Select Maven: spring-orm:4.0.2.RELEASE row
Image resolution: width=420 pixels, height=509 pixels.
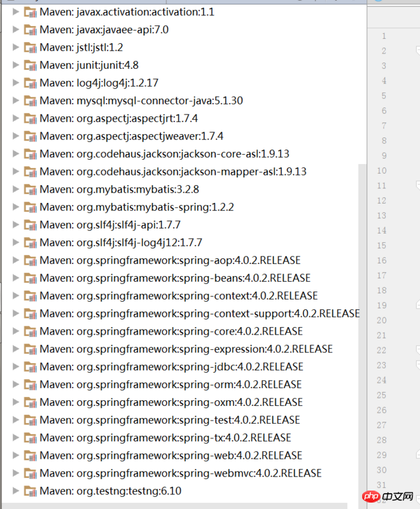(x=171, y=385)
